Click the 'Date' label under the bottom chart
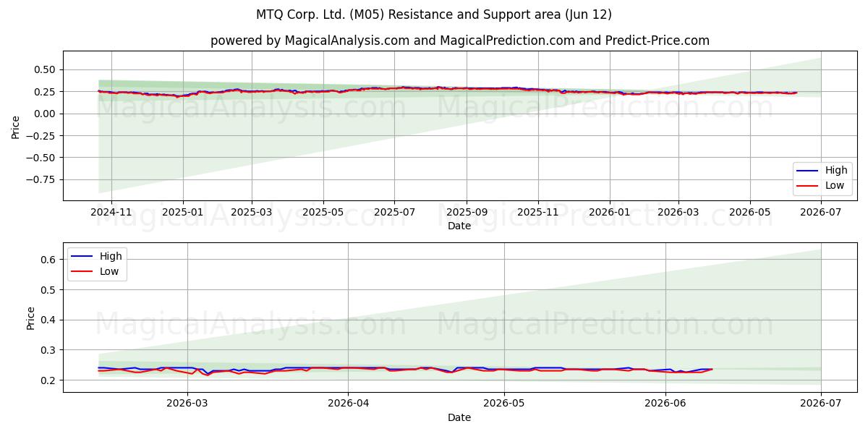The width and height of the screenshot is (868, 434). [459, 417]
